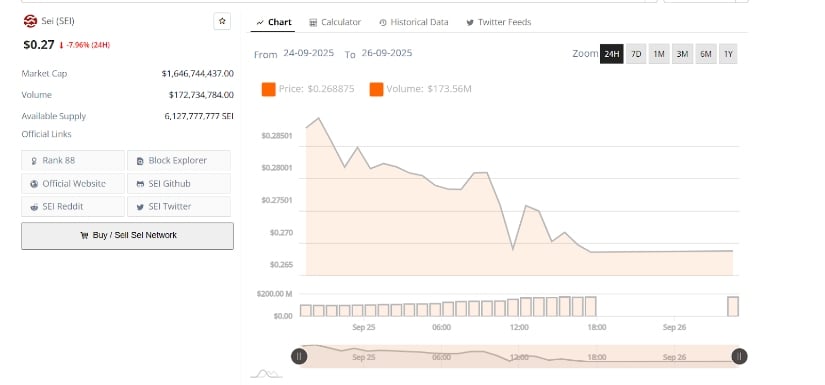This screenshot has height=385, width=825.
Task: Click the last volume bar near Sep 26
Action: [x=733, y=307]
